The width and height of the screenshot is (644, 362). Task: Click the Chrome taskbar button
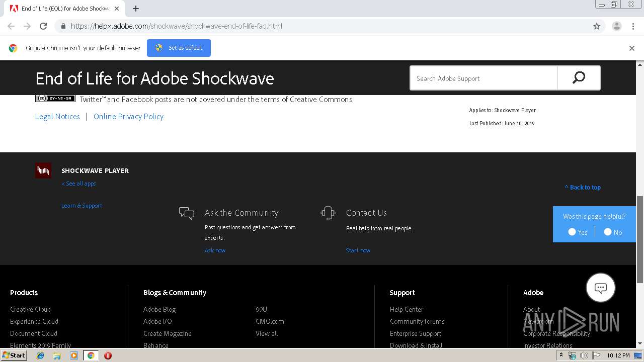coord(91,355)
